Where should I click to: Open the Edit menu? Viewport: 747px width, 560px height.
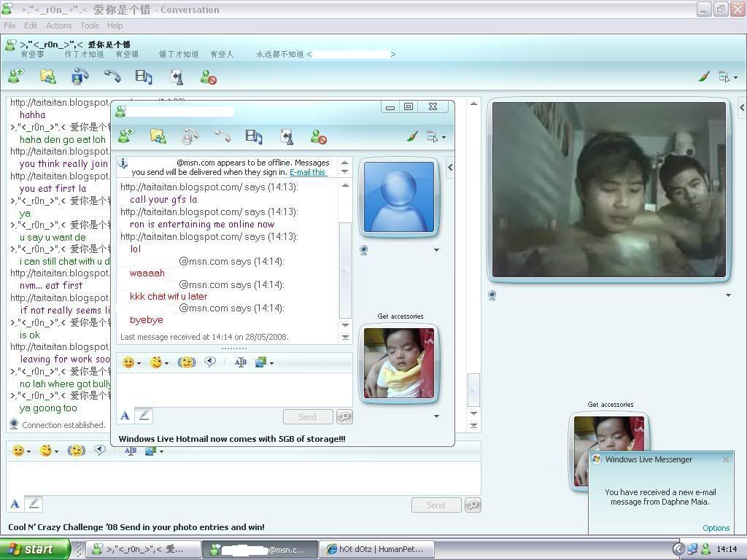[31, 26]
